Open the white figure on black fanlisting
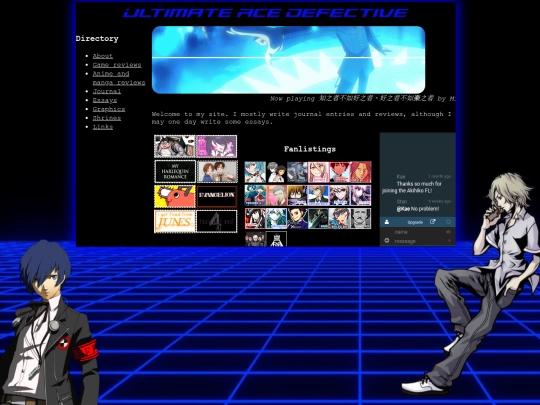The image size is (540, 405). pyautogui.click(x=276, y=239)
